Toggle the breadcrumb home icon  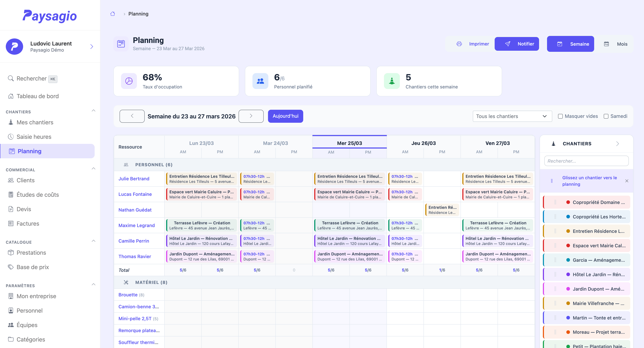pos(113,14)
